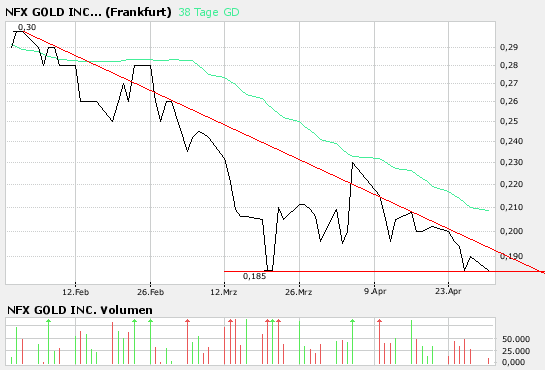Click the 'NFX GOLD INC. Volumen' heading

pyautogui.click(x=80, y=310)
